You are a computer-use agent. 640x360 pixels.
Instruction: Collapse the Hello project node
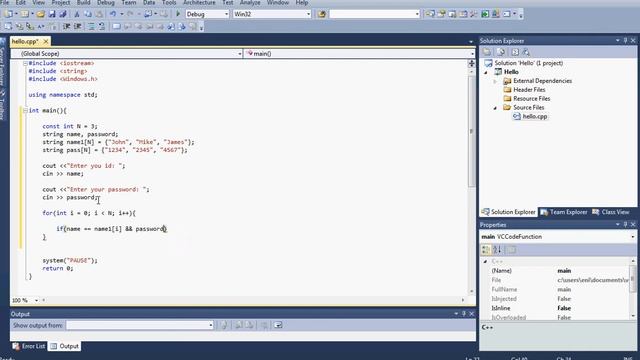[x=486, y=72]
